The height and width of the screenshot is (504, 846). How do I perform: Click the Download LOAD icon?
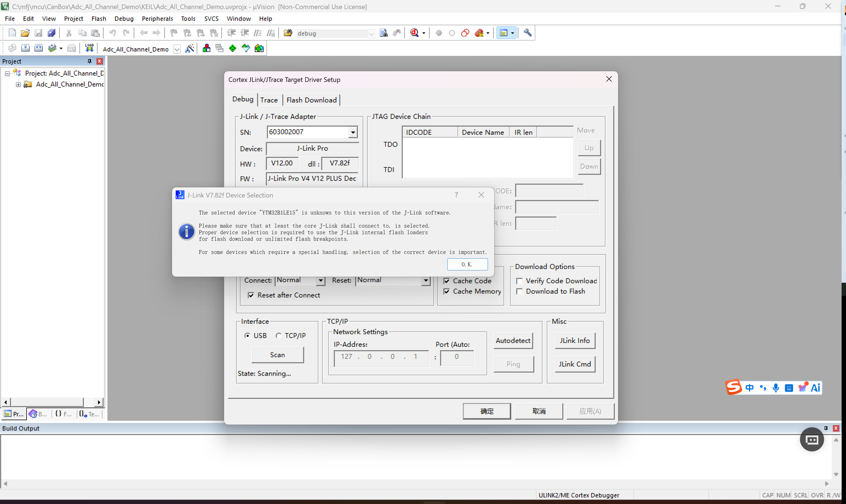tap(89, 48)
